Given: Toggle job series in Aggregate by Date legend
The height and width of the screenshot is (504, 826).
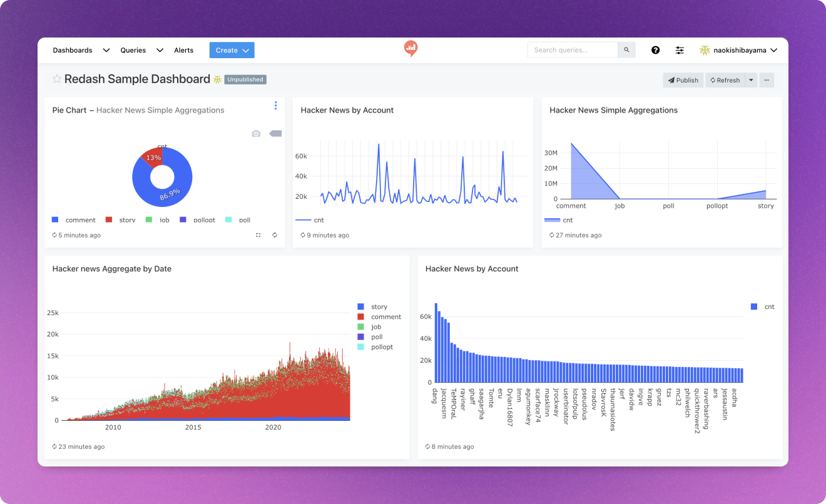Looking at the screenshot, I should point(369,327).
